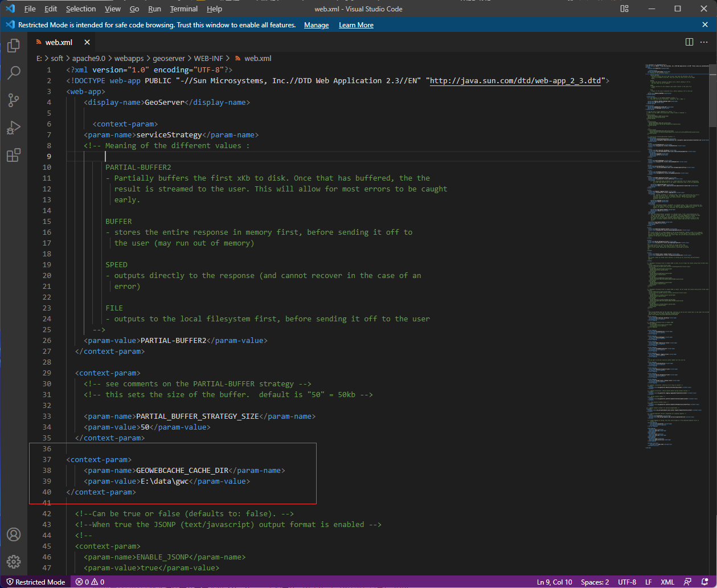Open the Explorer view in activity bar

point(14,46)
